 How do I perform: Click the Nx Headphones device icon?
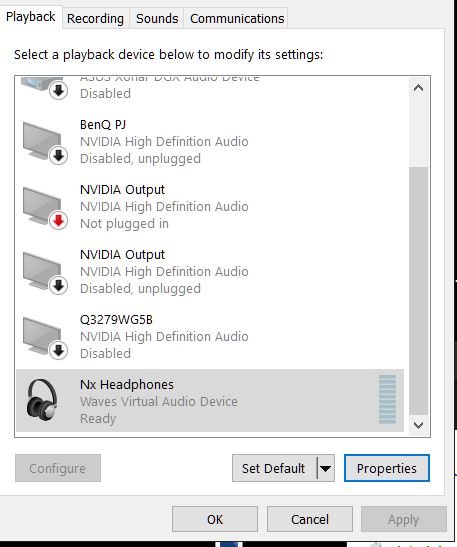(x=42, y=399)
